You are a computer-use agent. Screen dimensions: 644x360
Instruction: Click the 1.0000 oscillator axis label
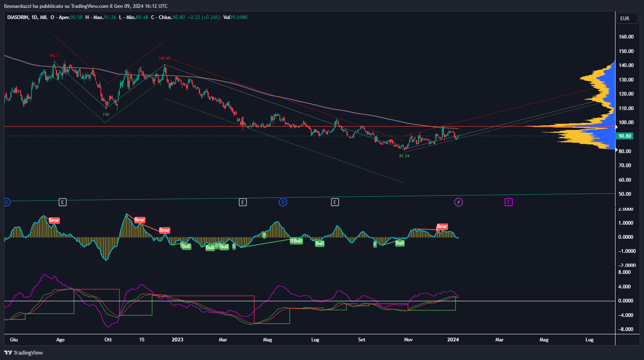tap(626, 223)
